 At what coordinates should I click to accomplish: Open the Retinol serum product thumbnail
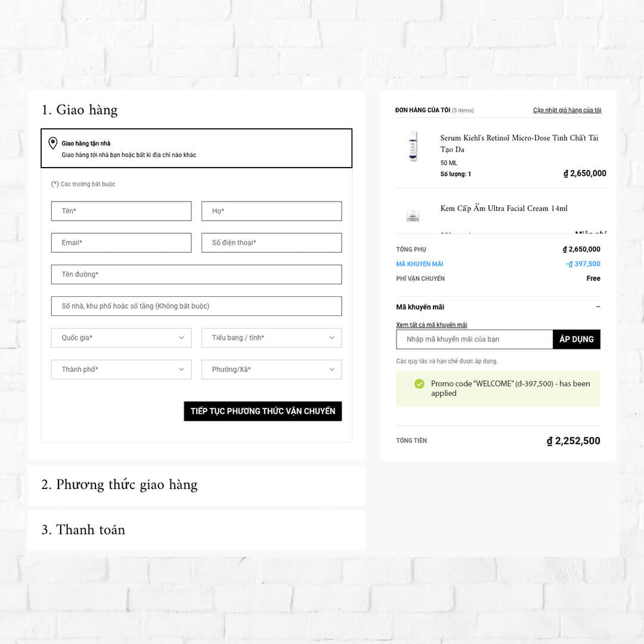pyautogui.click(x=413, y=146)
